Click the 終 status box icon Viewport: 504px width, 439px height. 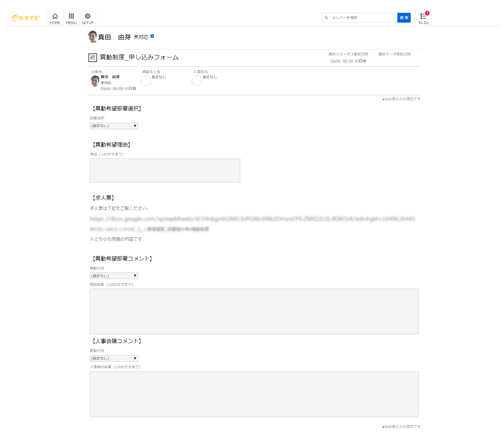pos(93,58)
